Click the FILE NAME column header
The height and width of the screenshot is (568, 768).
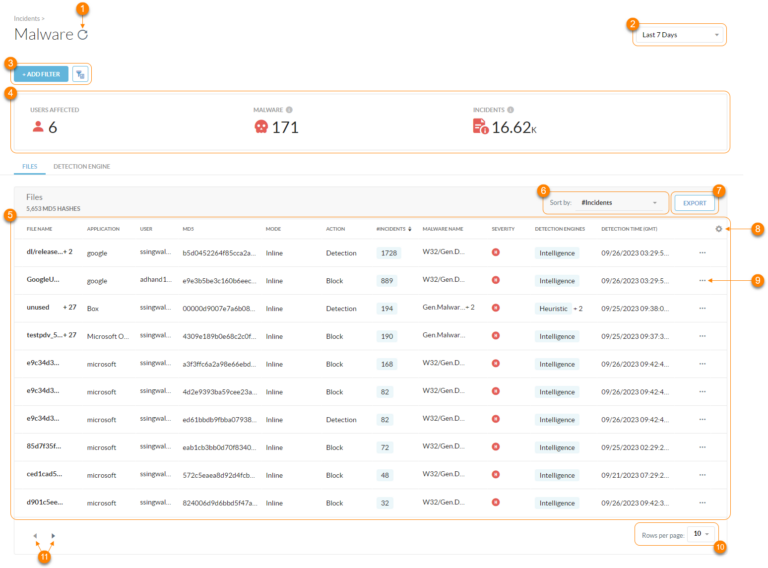point(39,229)
